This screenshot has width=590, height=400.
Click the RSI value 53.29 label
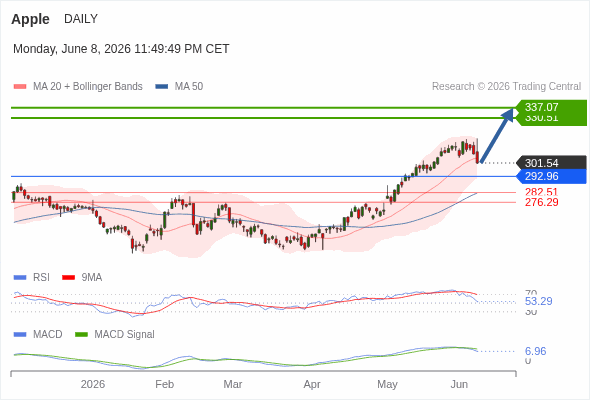click(x=538, y=301)
